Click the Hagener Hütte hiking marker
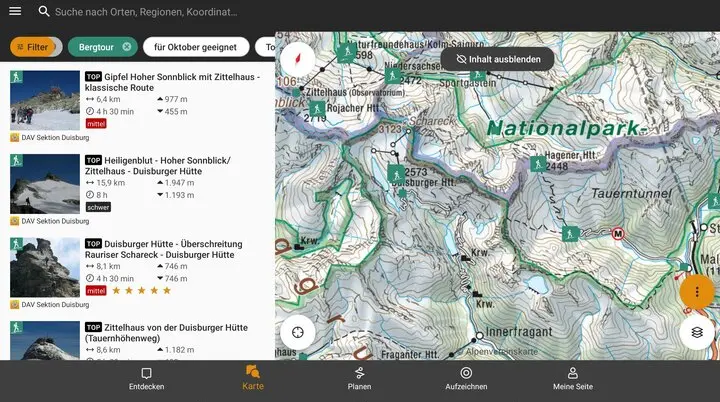Screen dimensions: 720x402 [538, 164]
